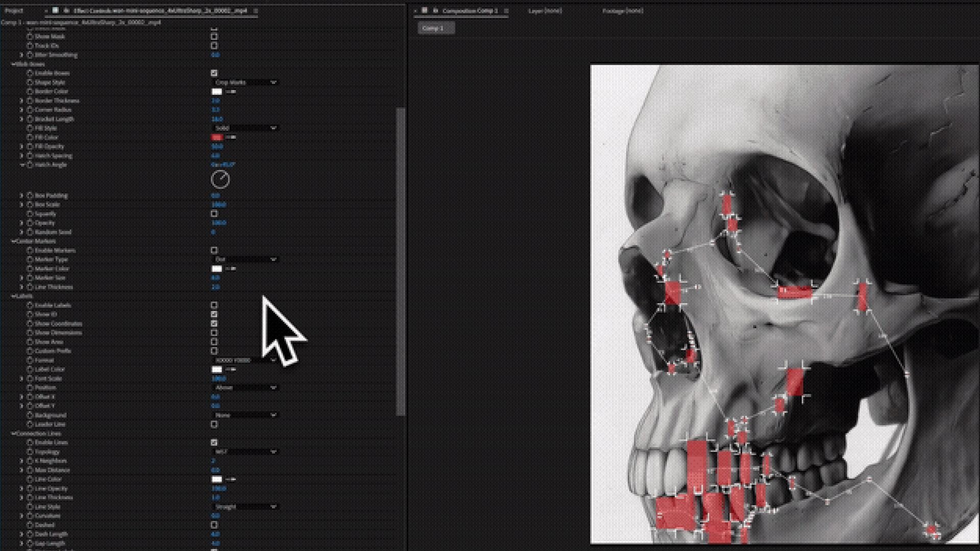
Task: Click the Fill Color eyedropper icon
Action: pos(231,138)
